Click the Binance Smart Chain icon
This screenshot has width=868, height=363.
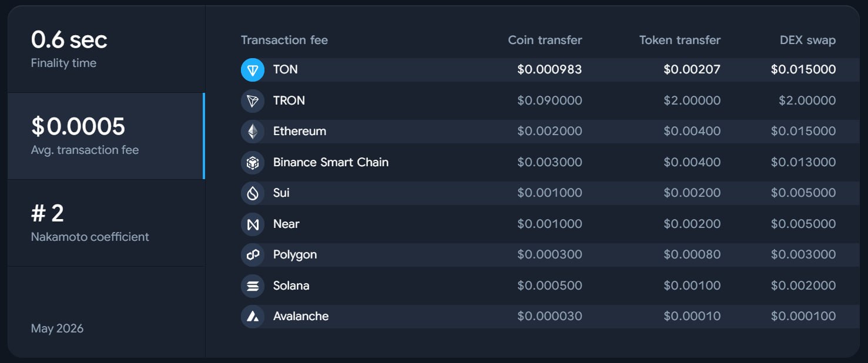pos(253,163)
